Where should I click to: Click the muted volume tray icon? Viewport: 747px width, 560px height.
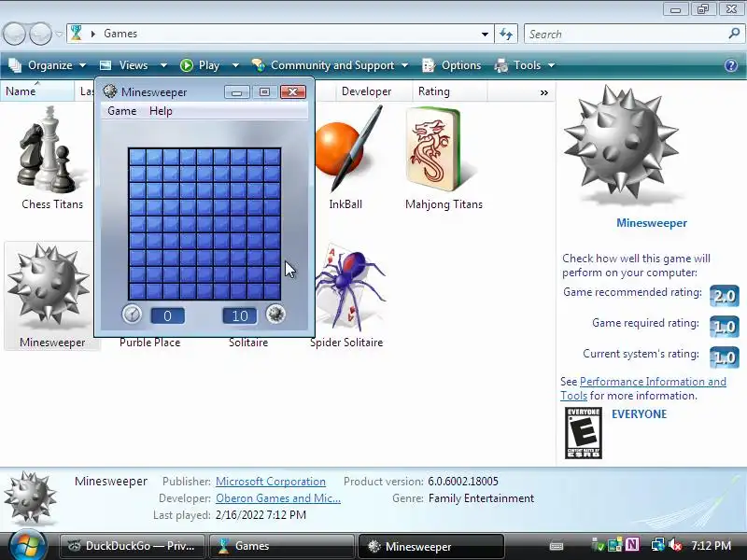[675, 545]
